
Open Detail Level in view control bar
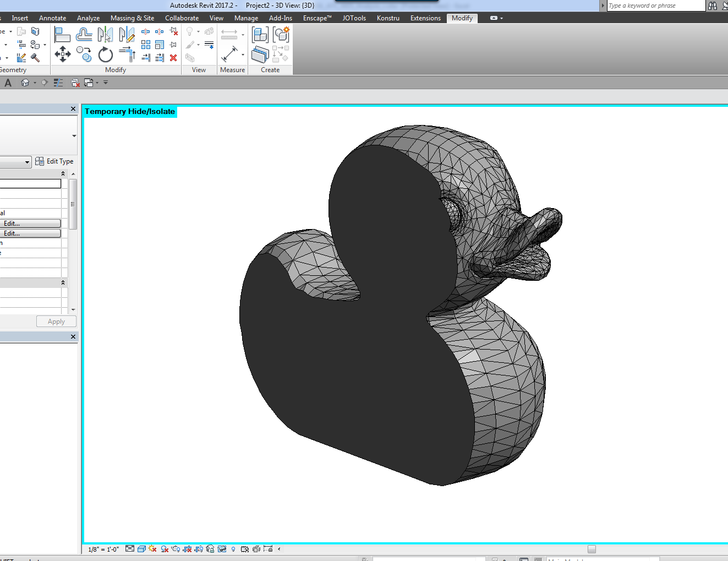130,549
